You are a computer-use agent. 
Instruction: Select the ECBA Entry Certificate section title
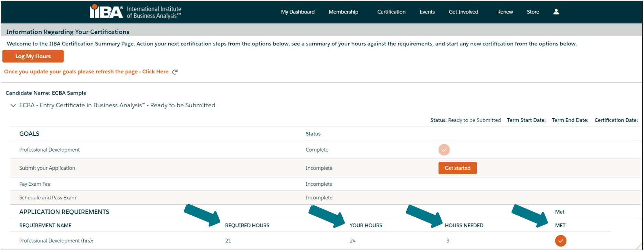(117, 105)
